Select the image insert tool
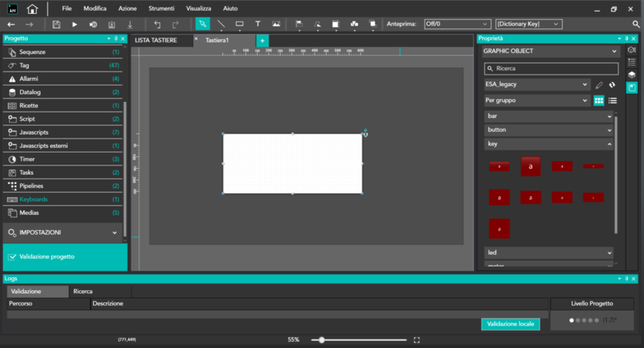The width and height of the screenshot is (644, 348). click(276, 24)
